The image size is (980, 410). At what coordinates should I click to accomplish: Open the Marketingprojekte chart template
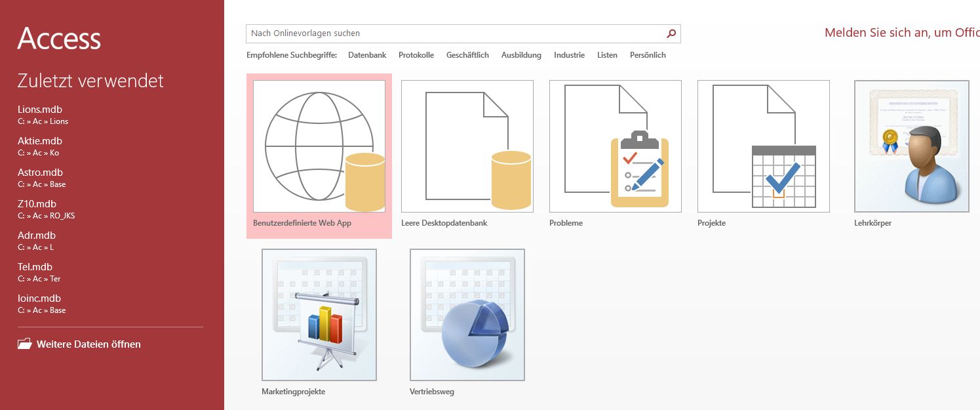coord(319,315)
